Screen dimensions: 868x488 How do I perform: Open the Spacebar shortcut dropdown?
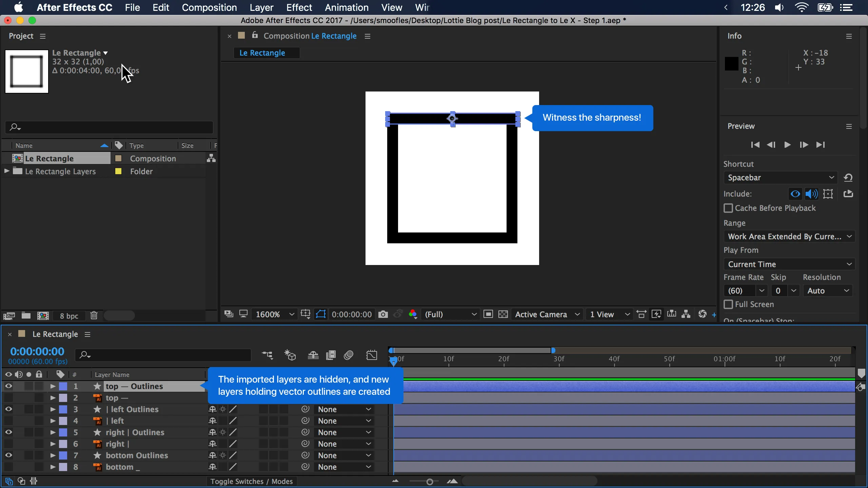pos(781,178)
